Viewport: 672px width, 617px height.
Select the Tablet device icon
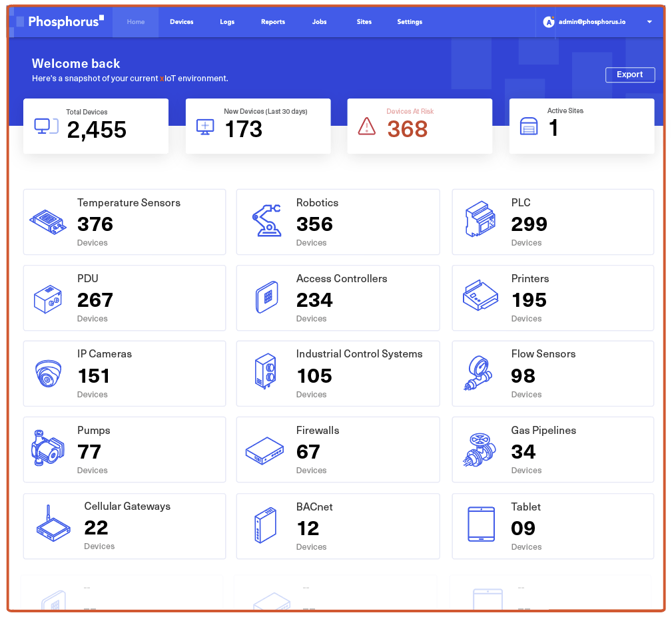[481, 525]
